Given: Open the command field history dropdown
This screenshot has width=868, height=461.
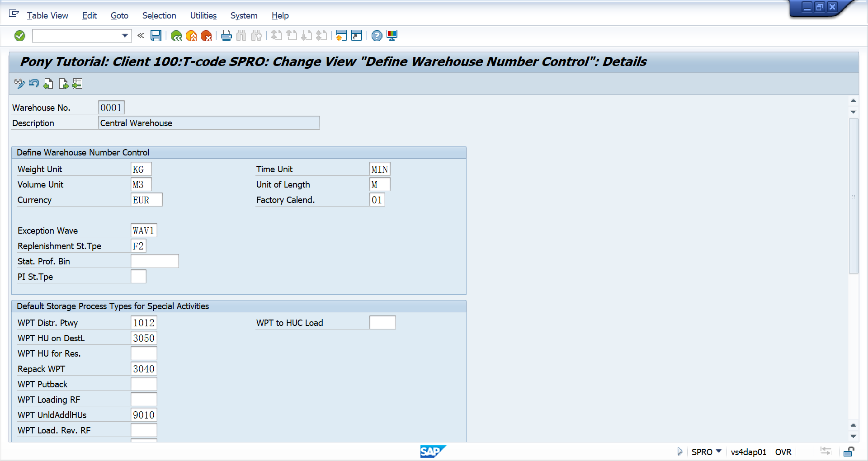Looking at the screenshot, I should click(x=124, y=36).
